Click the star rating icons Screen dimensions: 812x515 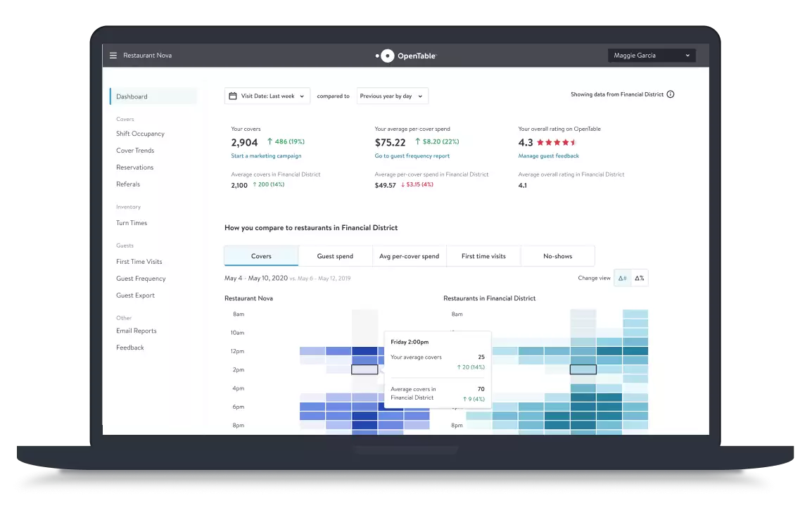coord(556,143)
